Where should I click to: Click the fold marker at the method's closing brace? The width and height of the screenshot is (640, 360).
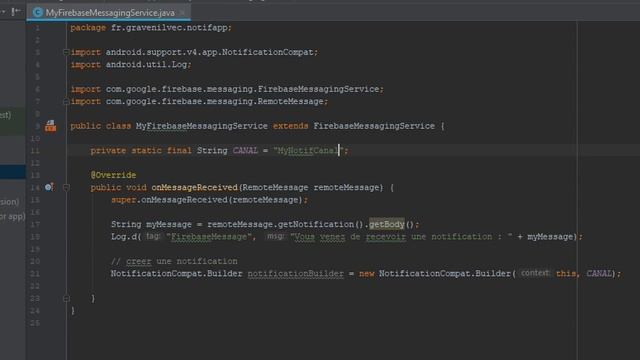point(66,298)
